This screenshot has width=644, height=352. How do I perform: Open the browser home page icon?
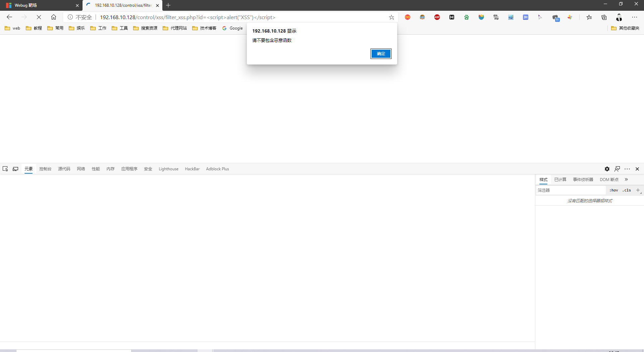pos(54,17)
